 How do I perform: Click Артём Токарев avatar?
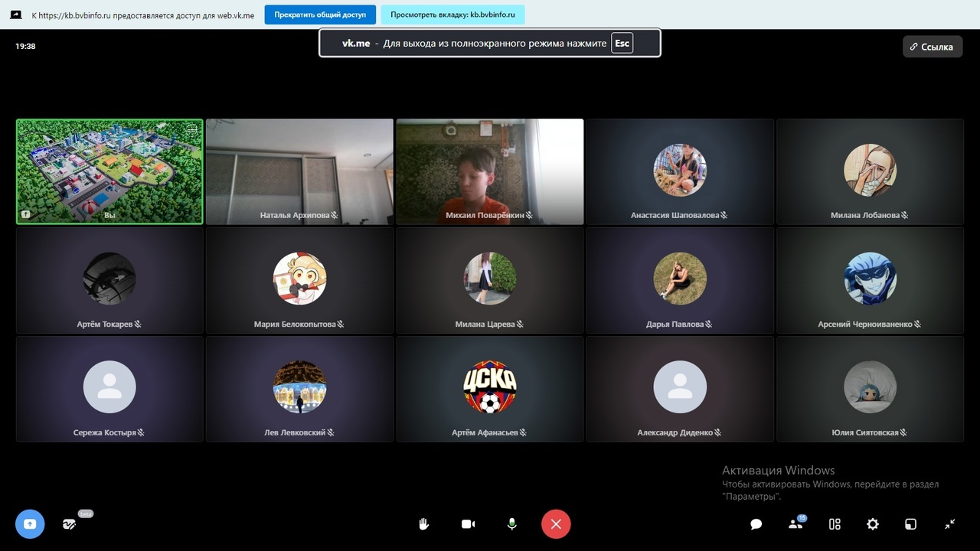coord(109,279)
